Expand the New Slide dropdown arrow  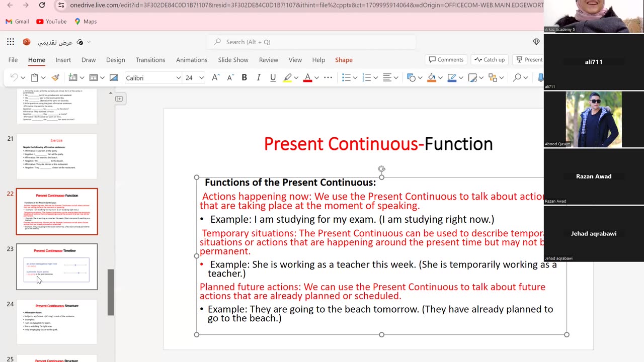82,78
